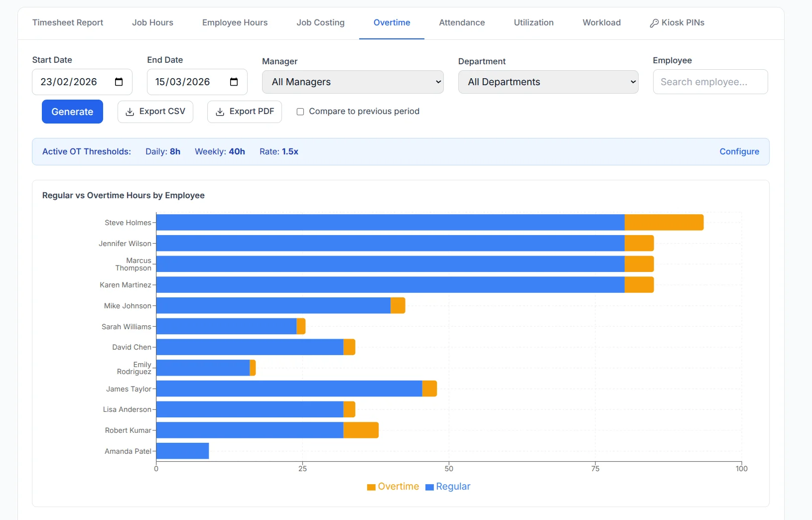
Task: Enable Compare to previous period checkbox
Action: click(x=300, y=112)
